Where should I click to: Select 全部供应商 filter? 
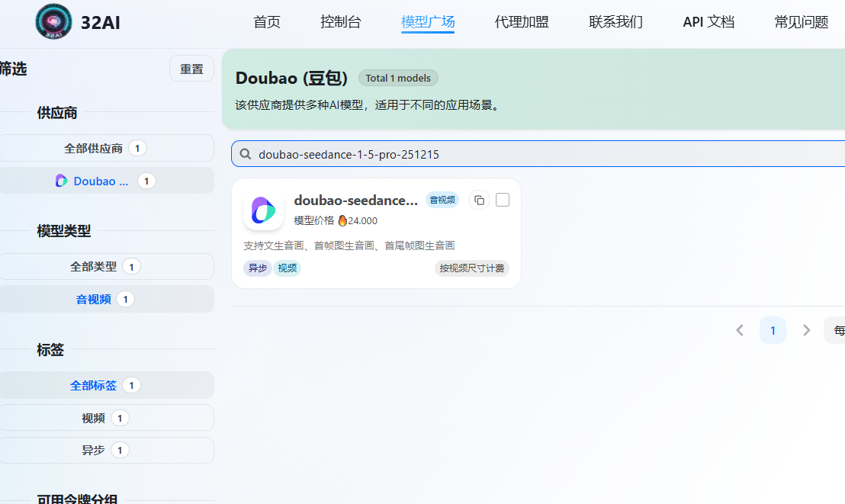(x=106, y=148)
